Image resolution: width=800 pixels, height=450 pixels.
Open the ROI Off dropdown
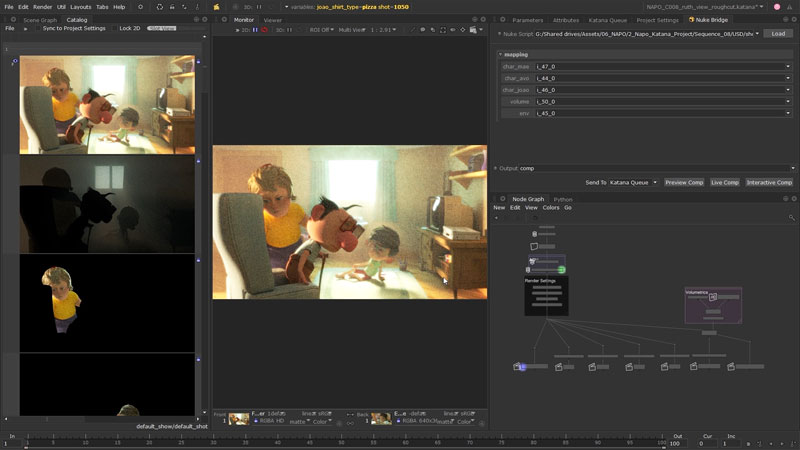point(321,30)
